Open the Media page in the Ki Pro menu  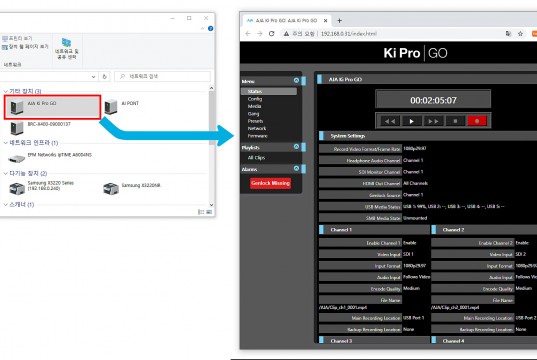pos(254,106)
